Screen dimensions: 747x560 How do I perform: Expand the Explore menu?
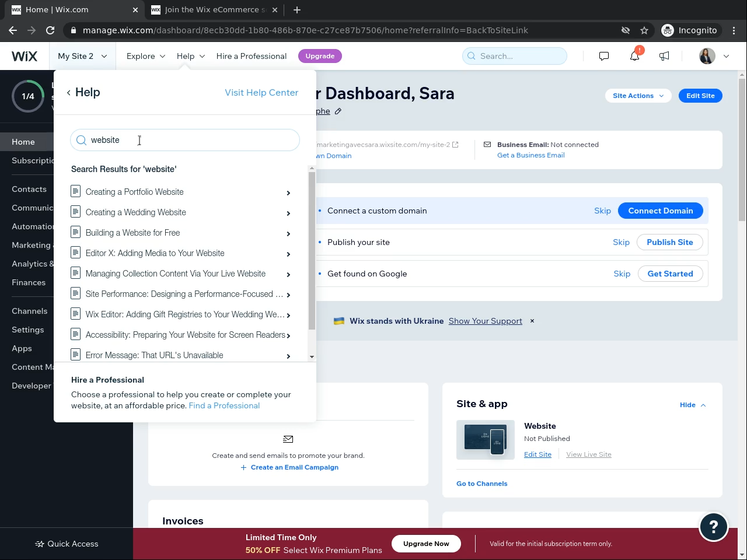146,56
